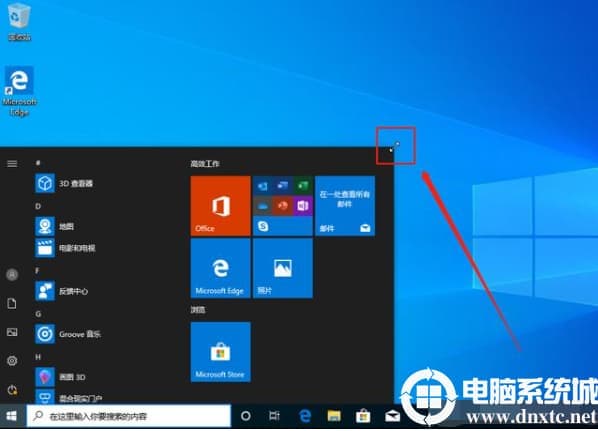This screenshot has height=431, width=598.
Task: Open the small Word tile
Action: click(283, 186)
